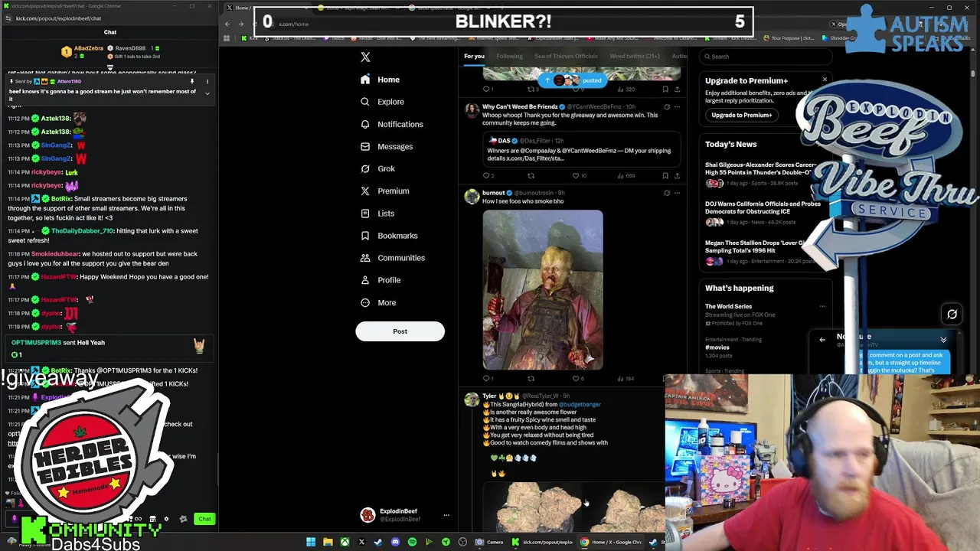Open DOJ Warns California Officials news story

tap(763, 213)
